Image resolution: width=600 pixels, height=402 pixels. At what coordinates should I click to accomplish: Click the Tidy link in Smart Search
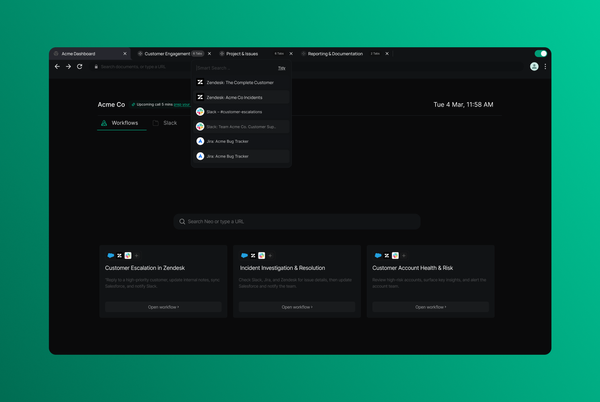point(282,68)
